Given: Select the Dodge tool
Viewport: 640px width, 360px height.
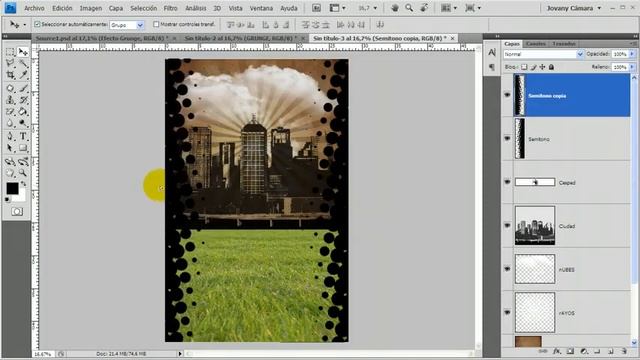Looking at the screenshot, I should click(23, 124).
